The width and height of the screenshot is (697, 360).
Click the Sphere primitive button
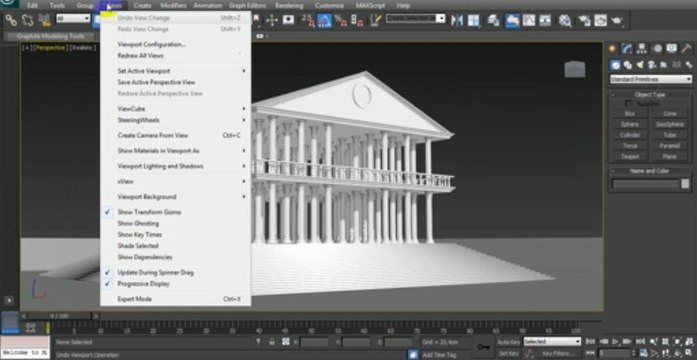(x=629, y=124)
